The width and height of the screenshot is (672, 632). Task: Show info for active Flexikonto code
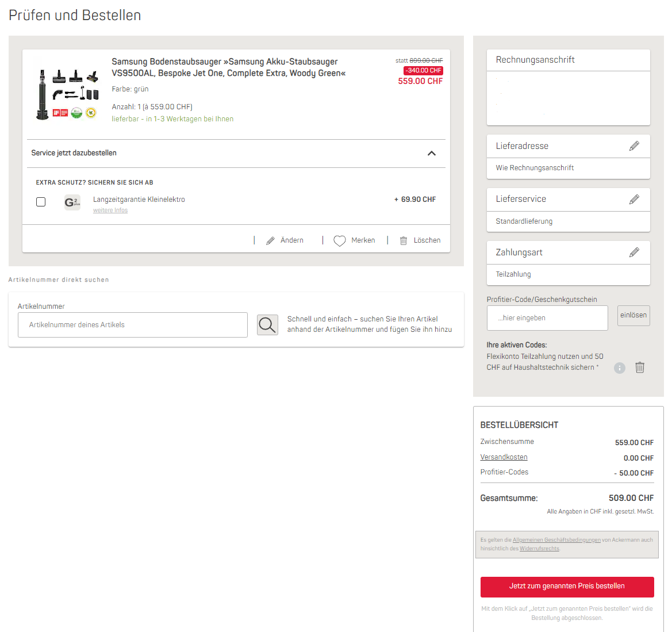[x=619, y=368]
